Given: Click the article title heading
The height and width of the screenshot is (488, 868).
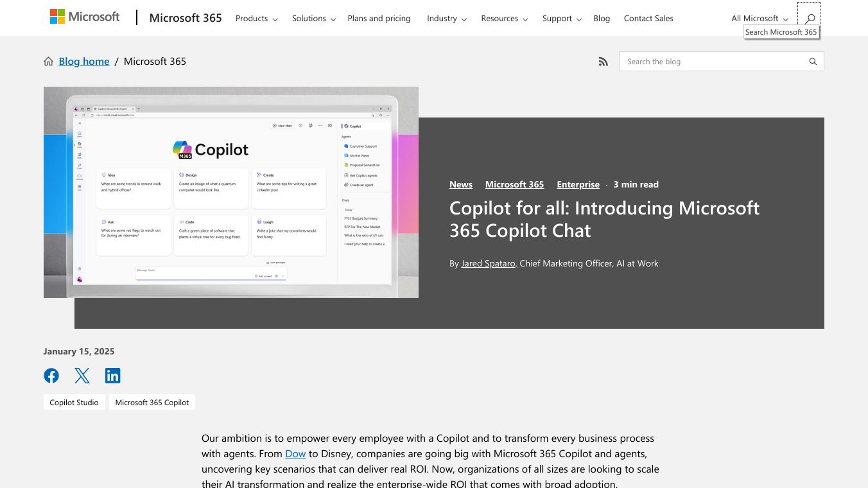Looking at the screenshot, I should coord(604,219).
